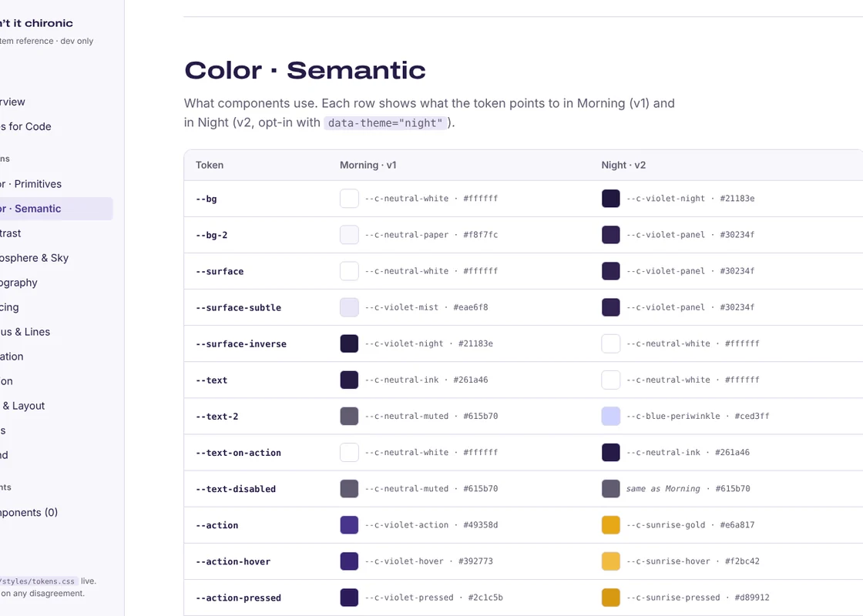This screenshot has height=616, width=863.
Task: Click the Morning --text-2 neutral-muted swatch
Action: click(x=349, y=417)
